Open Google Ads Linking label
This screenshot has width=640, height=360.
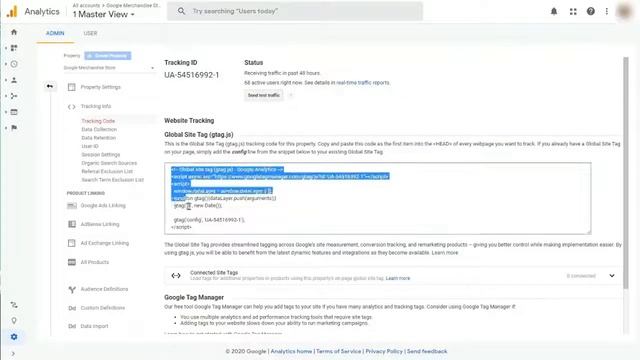103,206
